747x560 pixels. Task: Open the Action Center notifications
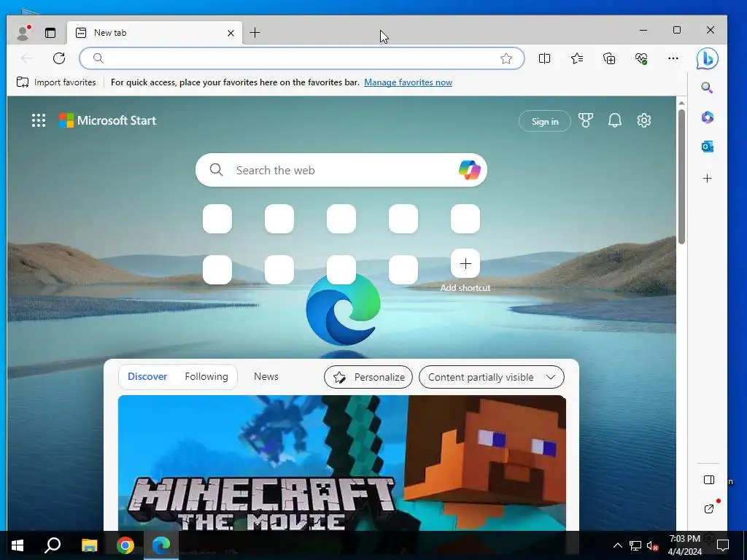pos(723,545)
